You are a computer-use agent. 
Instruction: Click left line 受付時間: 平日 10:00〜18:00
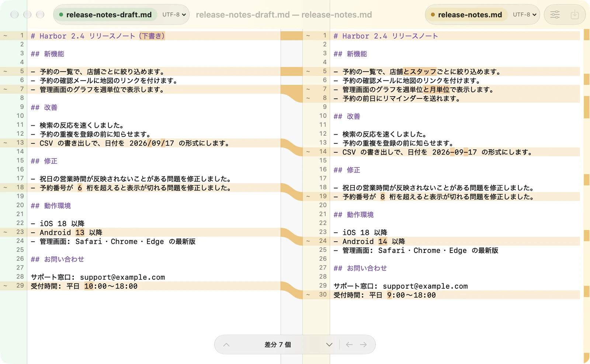pos(84,286)
